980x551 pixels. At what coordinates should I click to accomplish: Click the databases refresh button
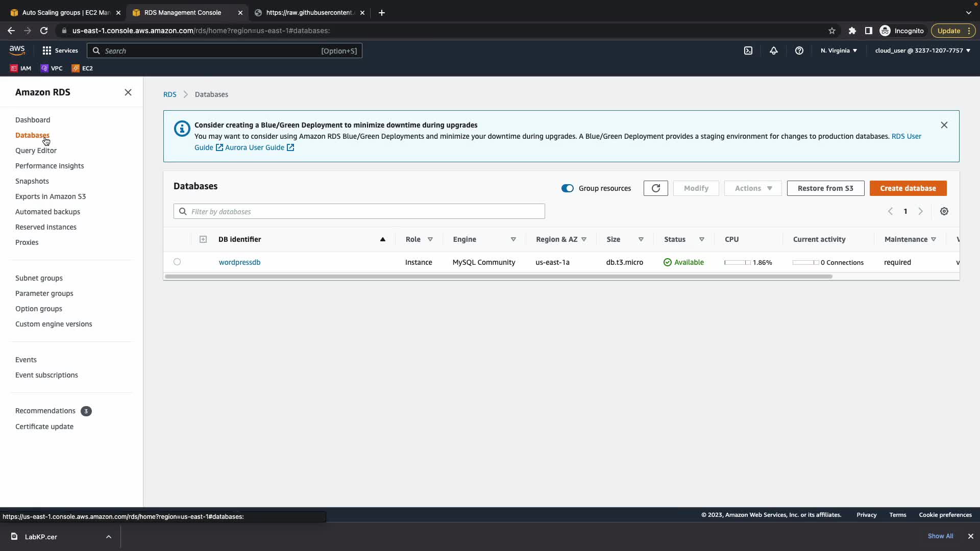tap(655, 188)
